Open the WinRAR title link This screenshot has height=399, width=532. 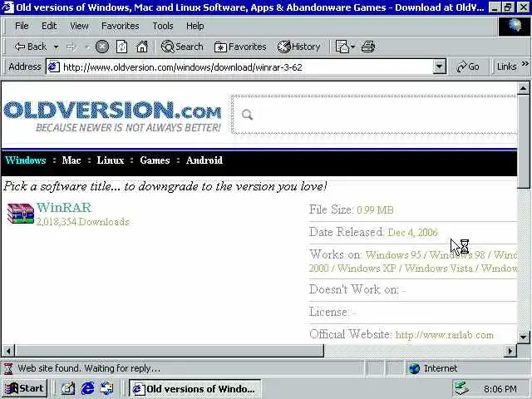(x=64, y=207)
